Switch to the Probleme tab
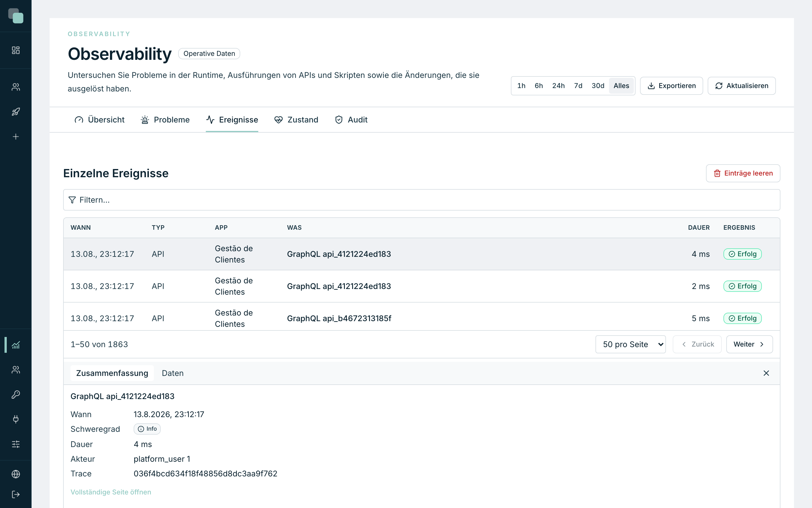 pos(165,120)
